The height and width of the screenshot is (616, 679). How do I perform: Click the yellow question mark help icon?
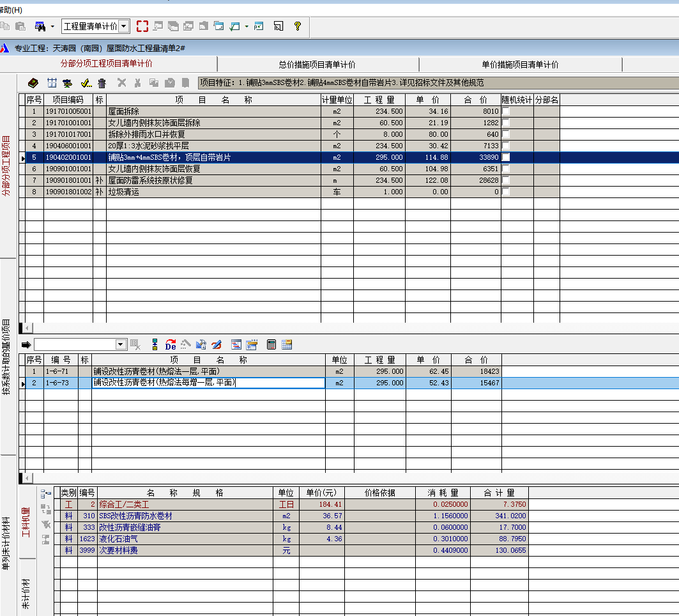click(x=298, y=26)
